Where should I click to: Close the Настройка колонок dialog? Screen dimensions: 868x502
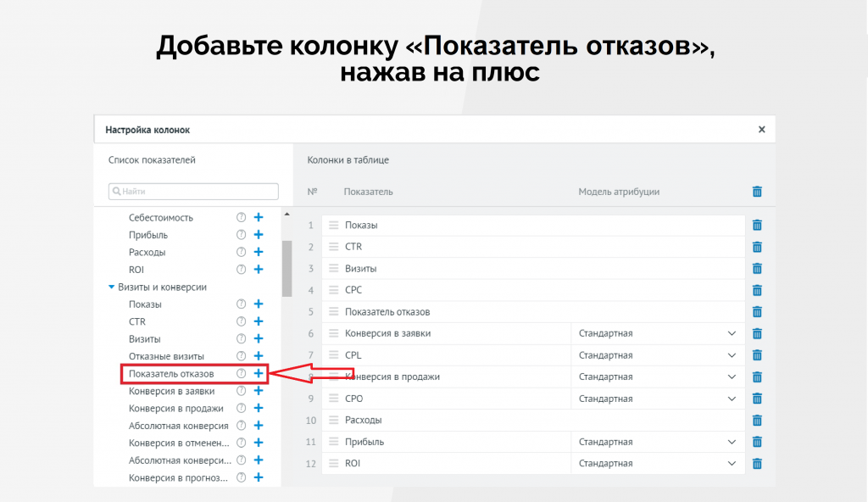coord(761,130)
